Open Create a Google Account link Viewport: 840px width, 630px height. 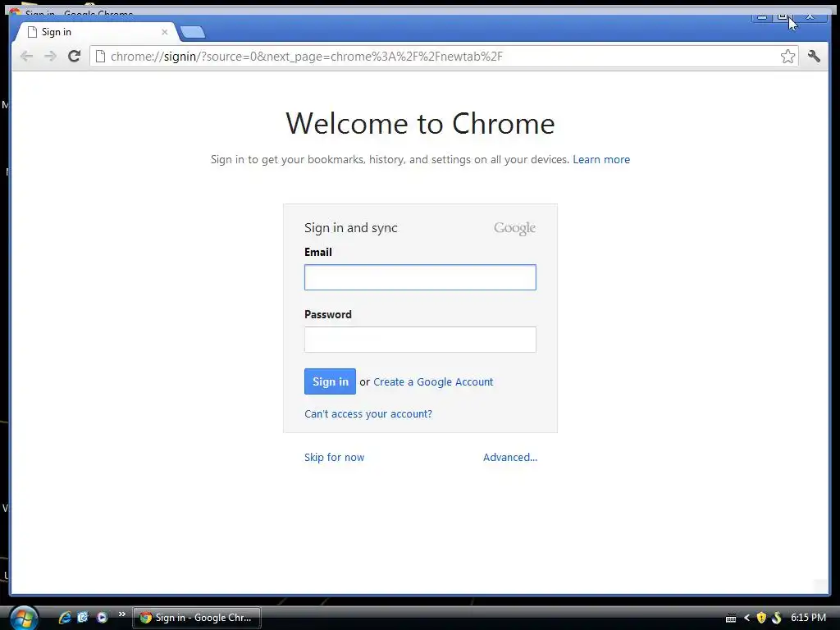tap(433, 382)
